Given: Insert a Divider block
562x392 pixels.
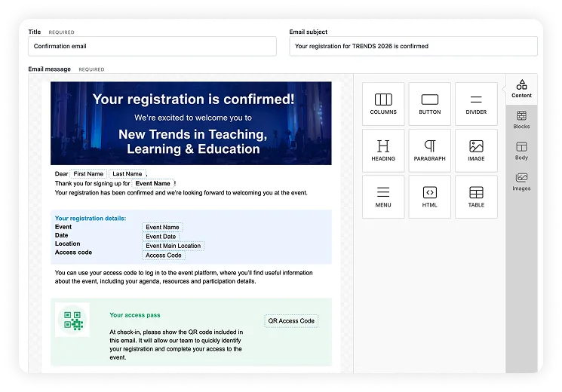Looking at the screenshot, I should pos(476,104).
